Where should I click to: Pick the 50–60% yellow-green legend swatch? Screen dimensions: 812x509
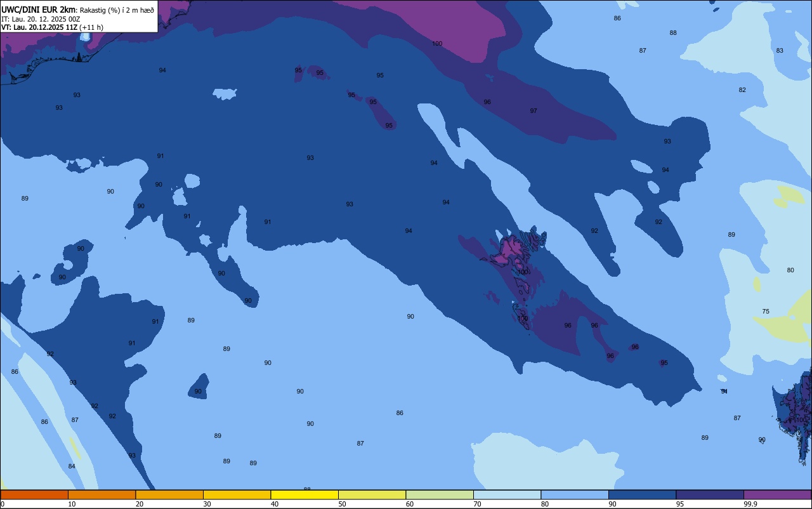click(372, 494)
